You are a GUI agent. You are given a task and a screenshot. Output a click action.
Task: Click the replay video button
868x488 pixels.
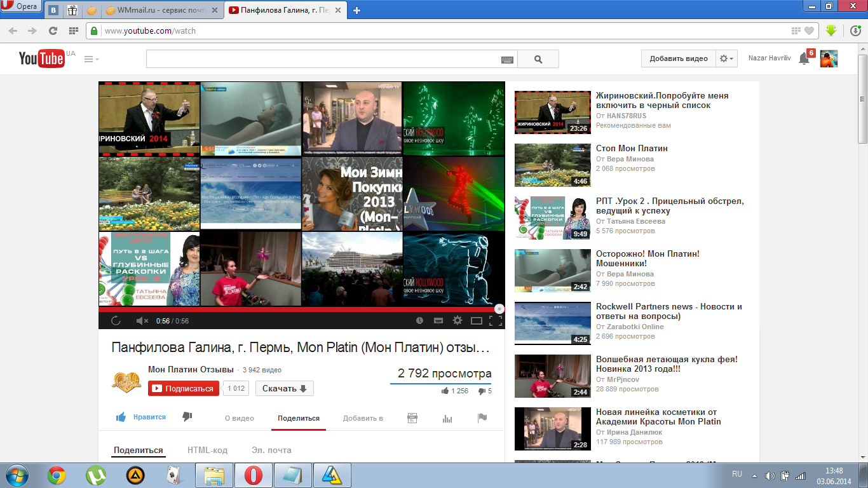coord(116,321)
